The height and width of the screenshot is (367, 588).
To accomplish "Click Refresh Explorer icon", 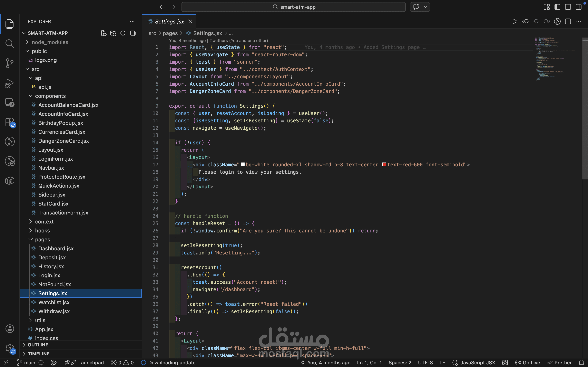I will [x=123, y=33].
